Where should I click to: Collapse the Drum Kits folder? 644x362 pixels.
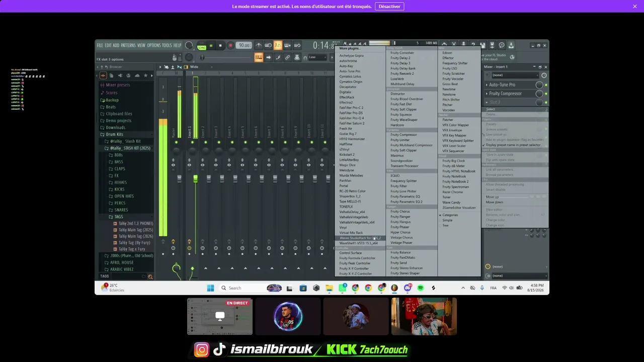[x=114, y=134]
